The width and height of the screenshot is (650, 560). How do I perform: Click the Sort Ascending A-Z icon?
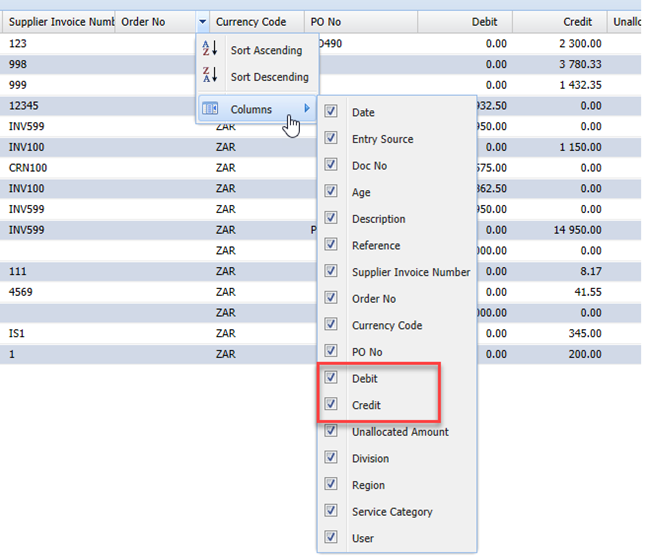(210, 50)
